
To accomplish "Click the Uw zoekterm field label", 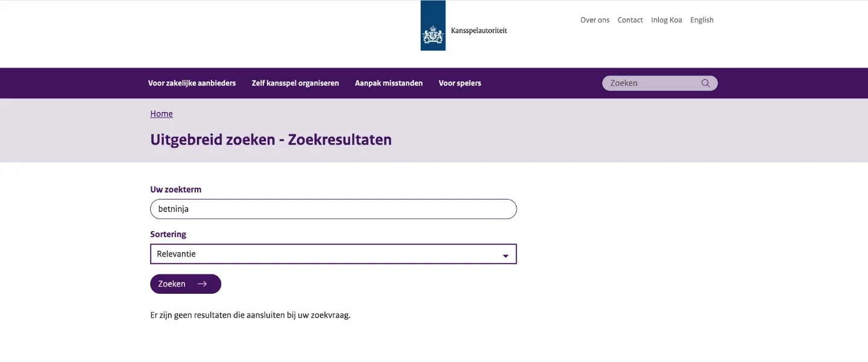I will coord(175,189).
